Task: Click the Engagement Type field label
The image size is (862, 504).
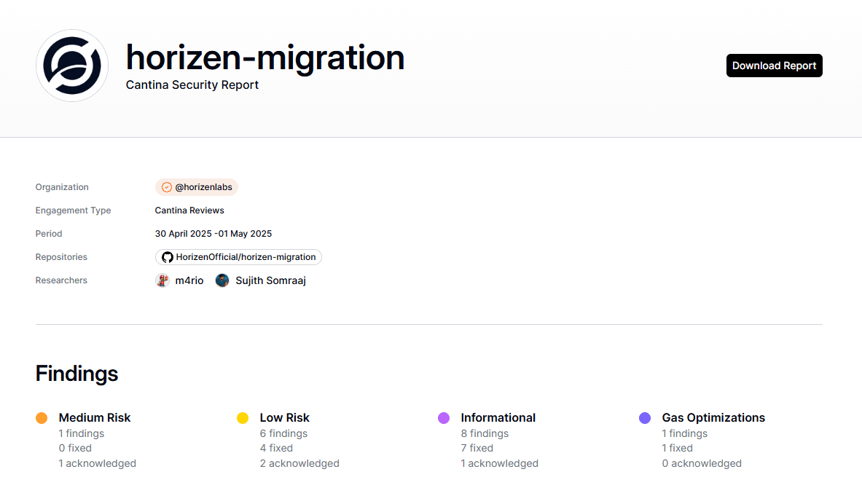Action: click(73, 210)
